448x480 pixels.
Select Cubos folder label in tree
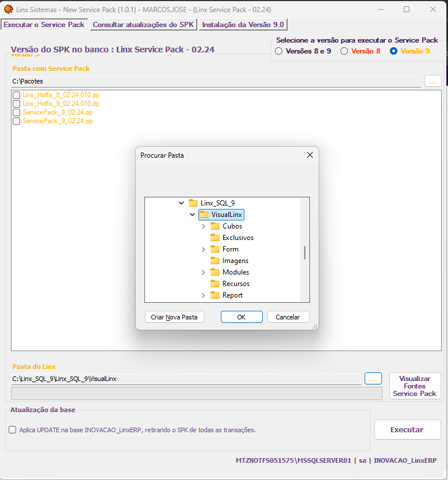[x=232, y=226]
